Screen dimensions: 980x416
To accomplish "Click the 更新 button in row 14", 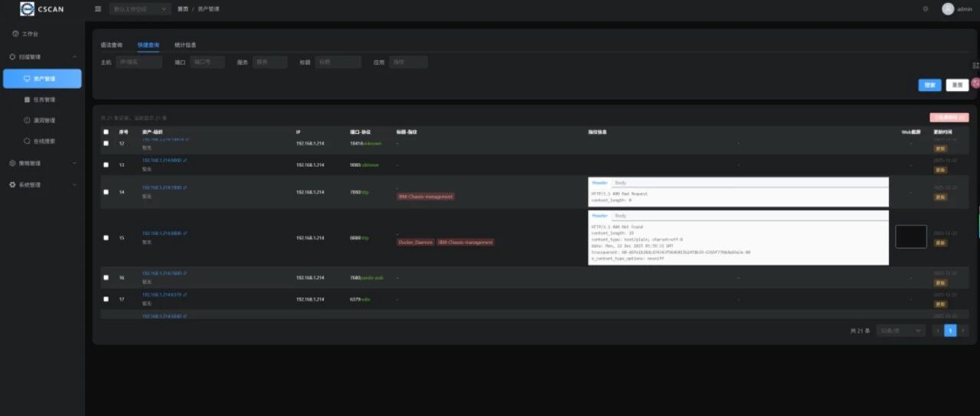I will point(940,197).
